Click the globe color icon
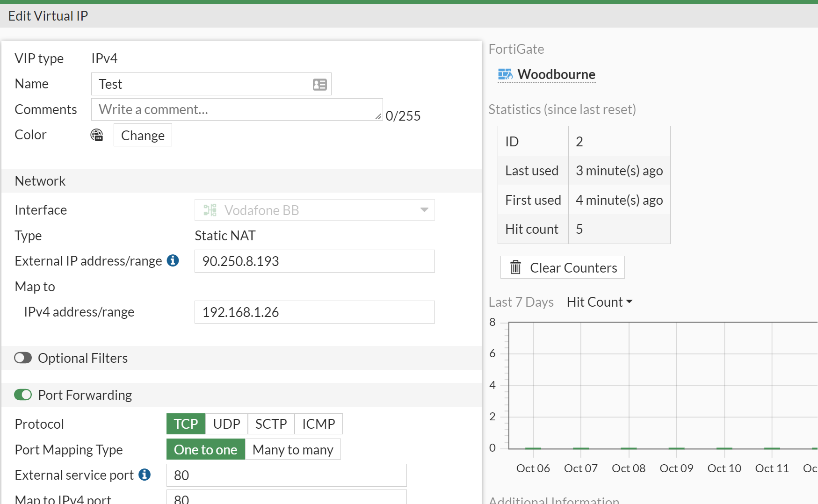 point(97,135)
